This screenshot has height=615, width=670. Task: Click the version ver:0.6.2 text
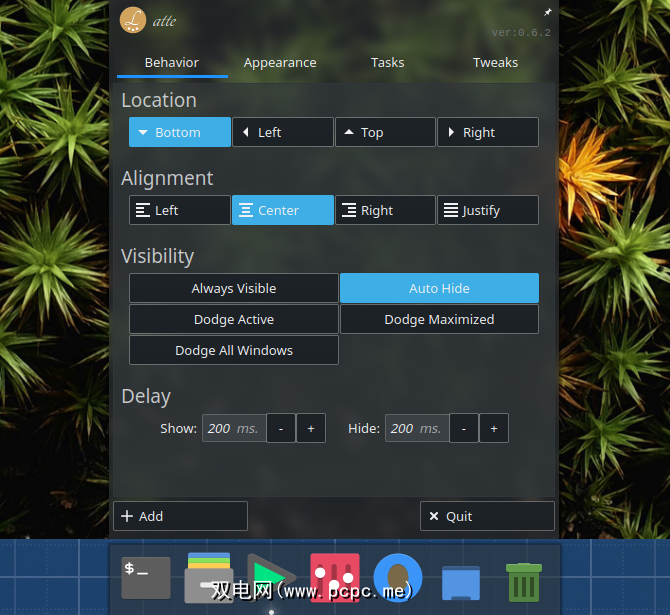(x=521, y=32)
